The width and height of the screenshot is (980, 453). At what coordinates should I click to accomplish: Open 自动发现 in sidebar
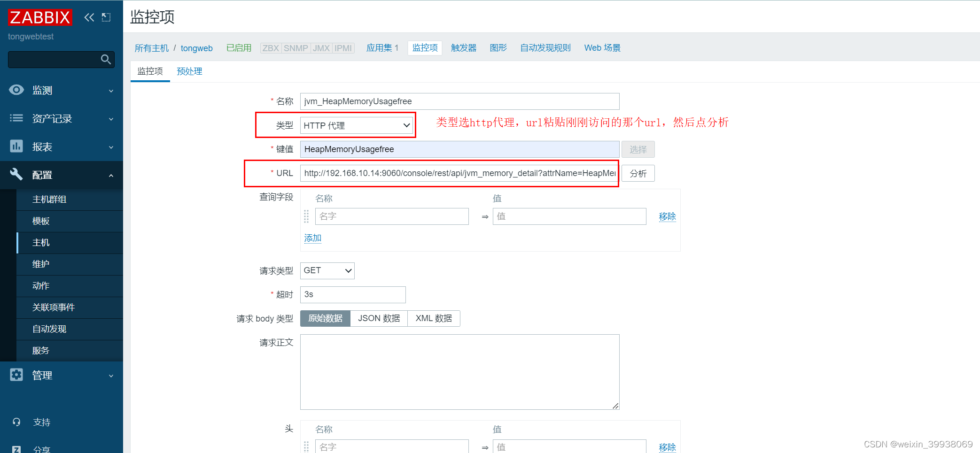pos(70,329)
